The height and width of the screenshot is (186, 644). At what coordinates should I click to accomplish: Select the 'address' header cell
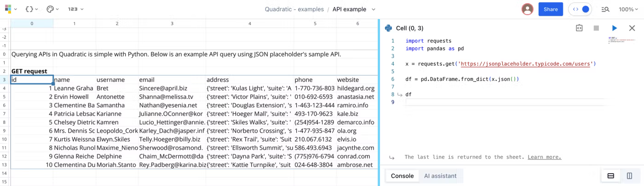click(x=250, y=80)
